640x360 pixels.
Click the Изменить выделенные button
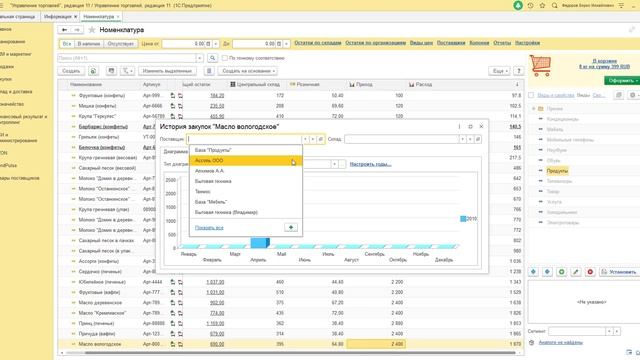point(167,71)
